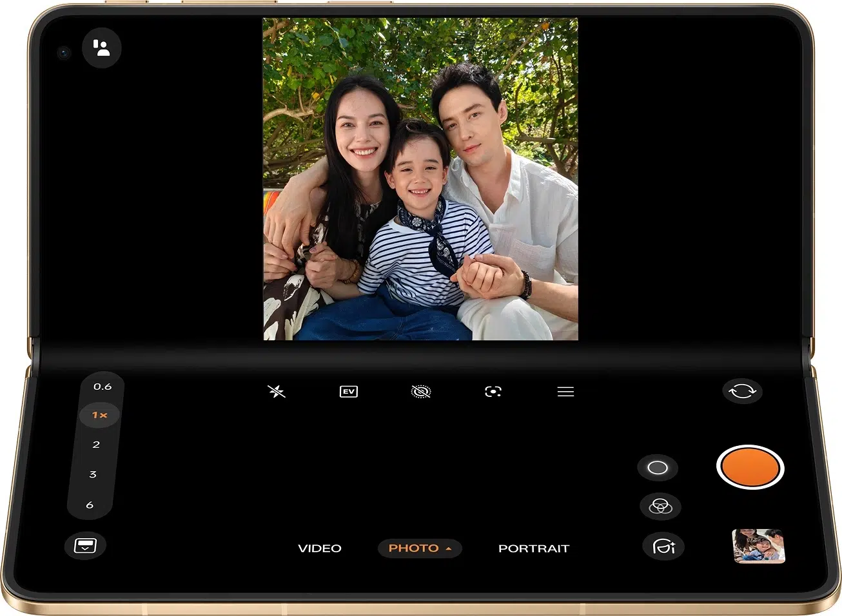Open the color filters icon

pyautogui.click(x=660, y=506)
